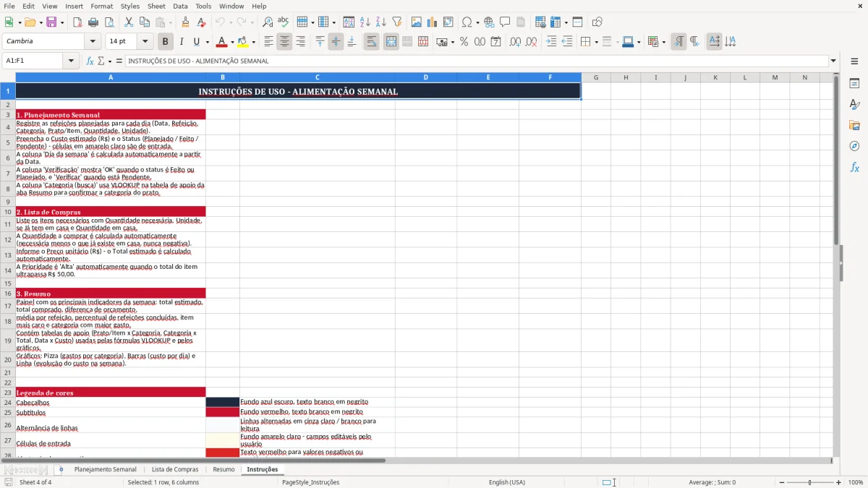Toggle Center Vertically alignment
Viewport: 868px width, 488px height.
point(336,42)
